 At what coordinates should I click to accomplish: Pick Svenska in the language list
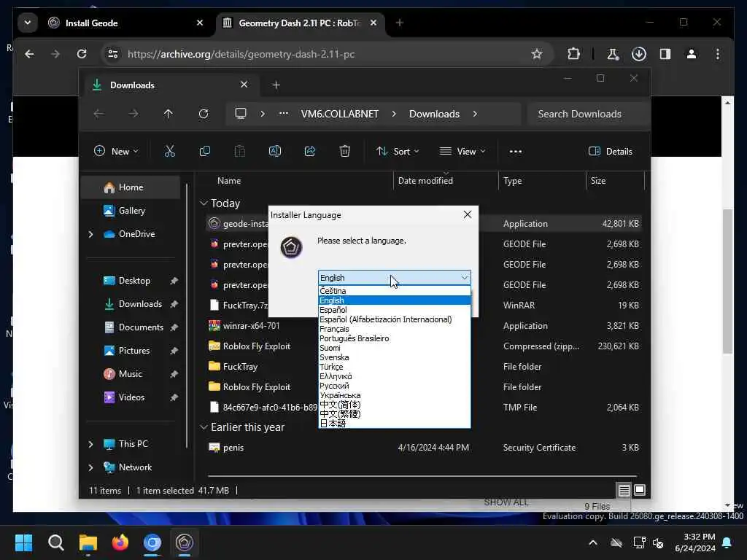pyautogui.click(x=394, y=357)
